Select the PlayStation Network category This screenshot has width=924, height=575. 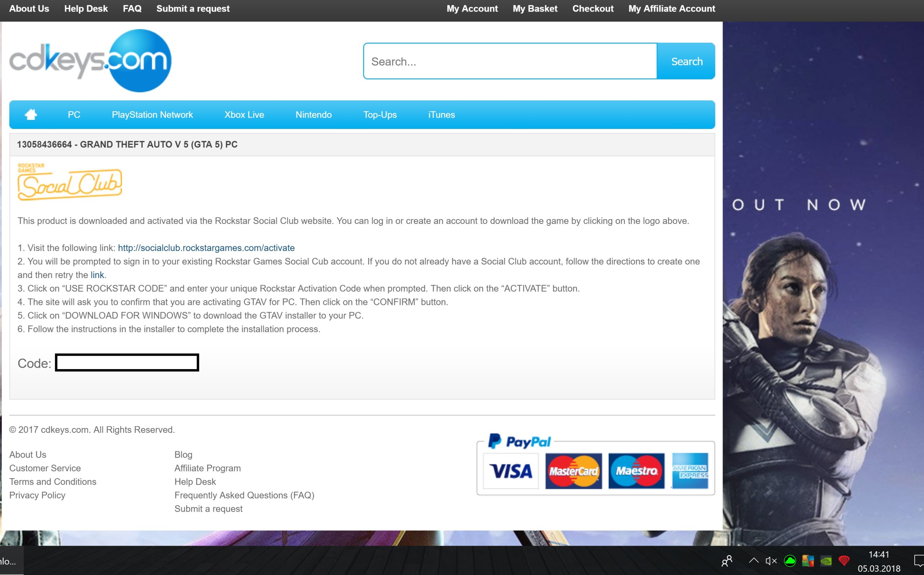coord(152,114)
